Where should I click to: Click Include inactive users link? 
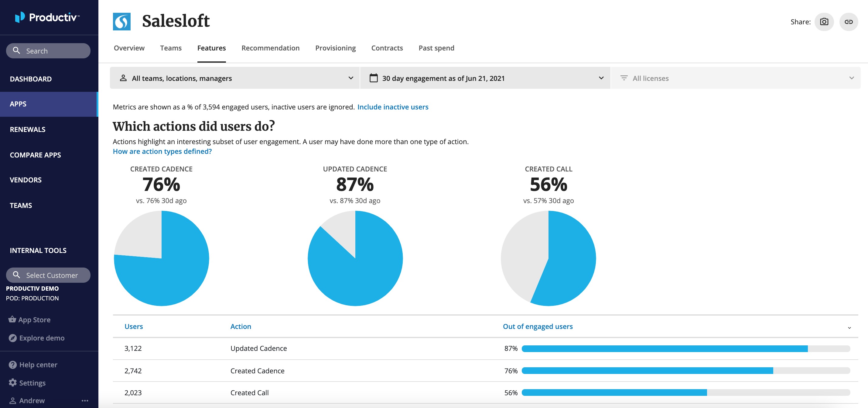(393, 107)
